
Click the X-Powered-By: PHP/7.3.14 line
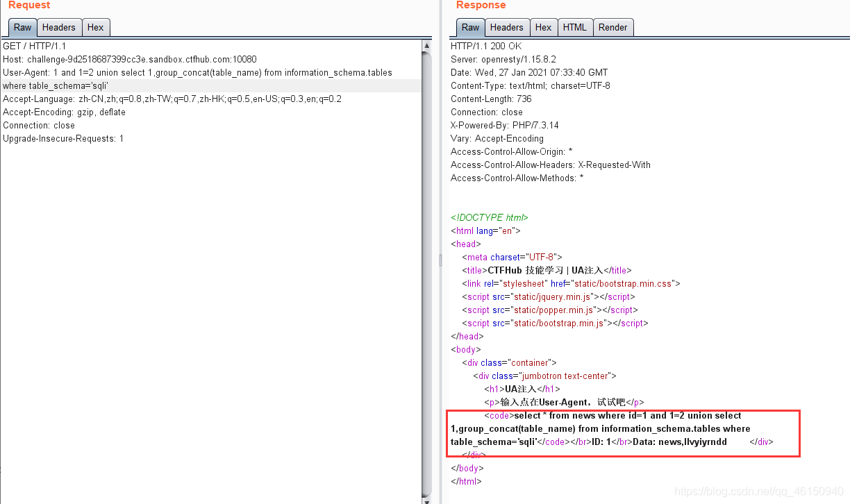tap(505, 125)
